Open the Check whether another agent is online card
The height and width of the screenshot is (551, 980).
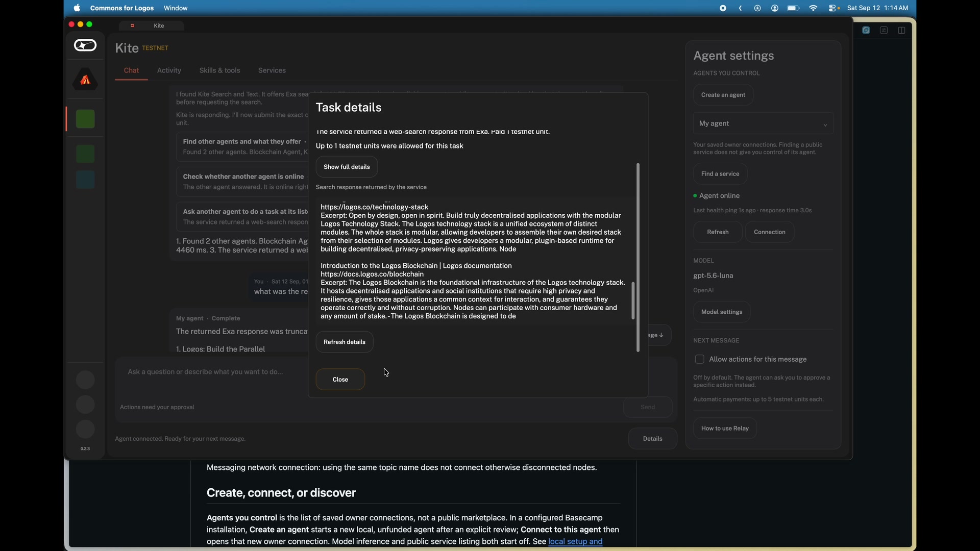coord(242,182)
